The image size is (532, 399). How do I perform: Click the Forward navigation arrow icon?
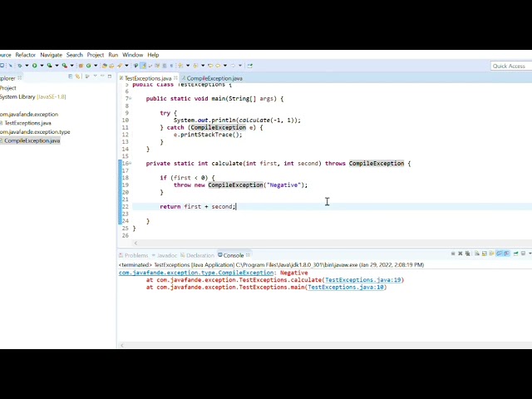[x=233, y=66]
